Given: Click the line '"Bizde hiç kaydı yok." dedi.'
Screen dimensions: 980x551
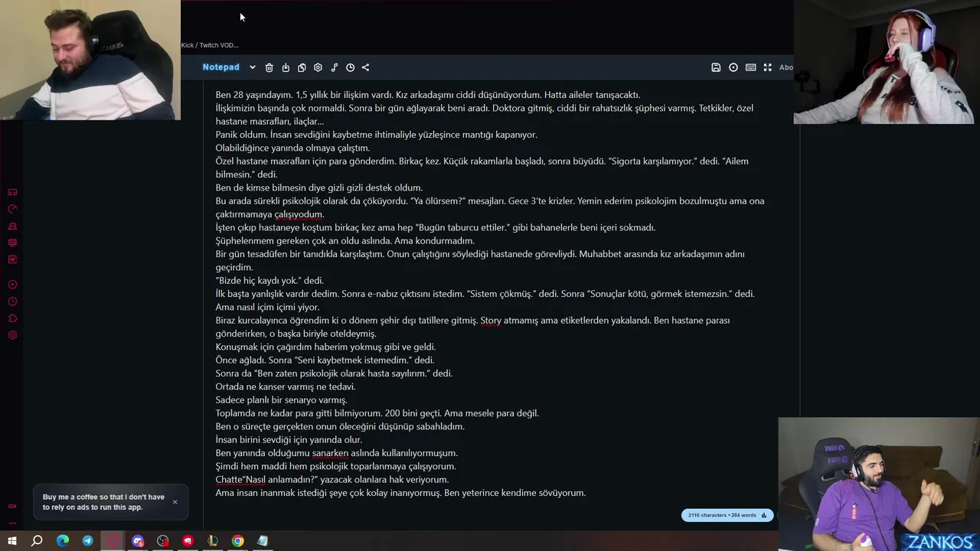Looking at the screenshot, I should [269, 281].
